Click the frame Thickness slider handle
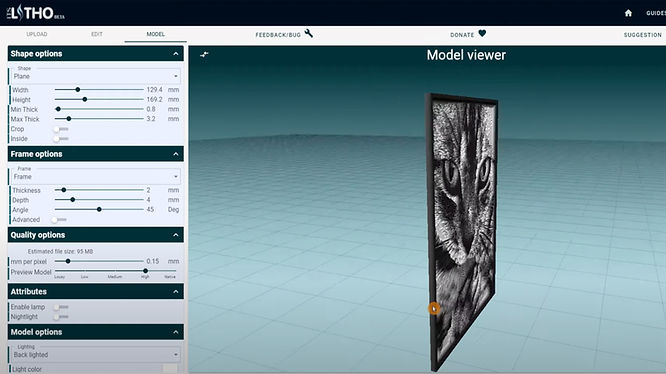The width and height of the screenshot is (666, 374). click(64, 190)
